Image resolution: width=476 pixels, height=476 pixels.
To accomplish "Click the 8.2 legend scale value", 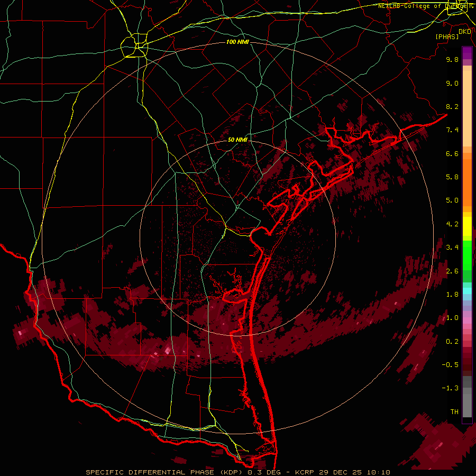I will pos(452,106).
